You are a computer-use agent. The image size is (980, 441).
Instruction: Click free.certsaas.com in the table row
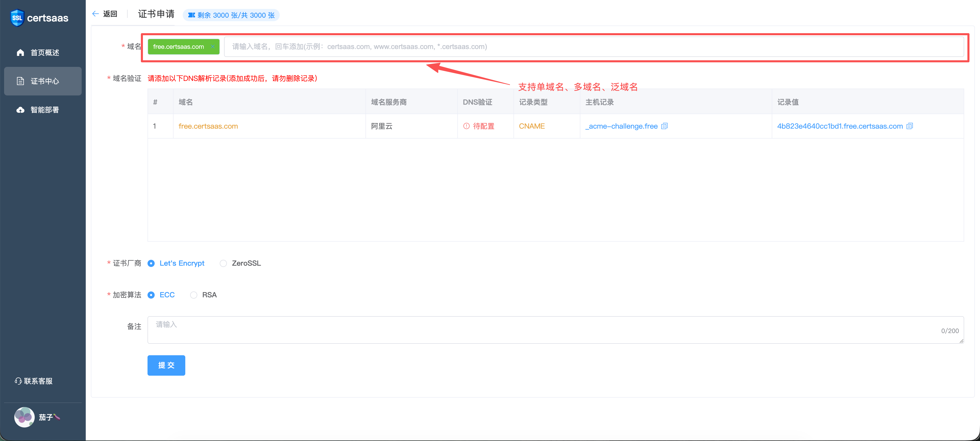[x=208, y=126]
